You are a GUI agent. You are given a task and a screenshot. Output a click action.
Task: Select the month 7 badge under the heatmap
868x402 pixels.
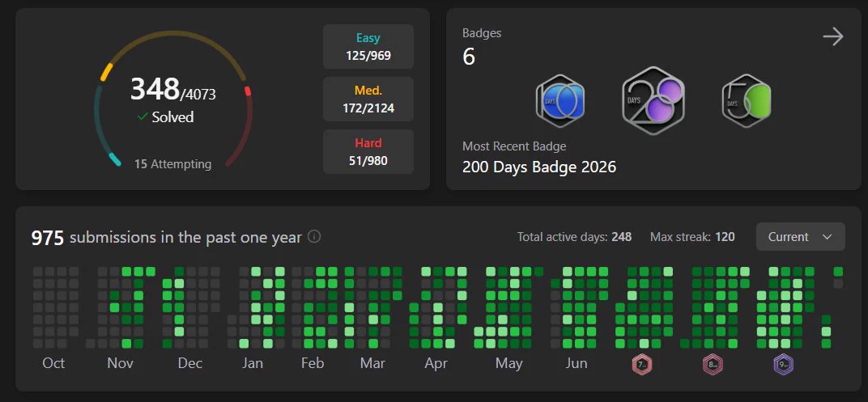tap(642, 365)
